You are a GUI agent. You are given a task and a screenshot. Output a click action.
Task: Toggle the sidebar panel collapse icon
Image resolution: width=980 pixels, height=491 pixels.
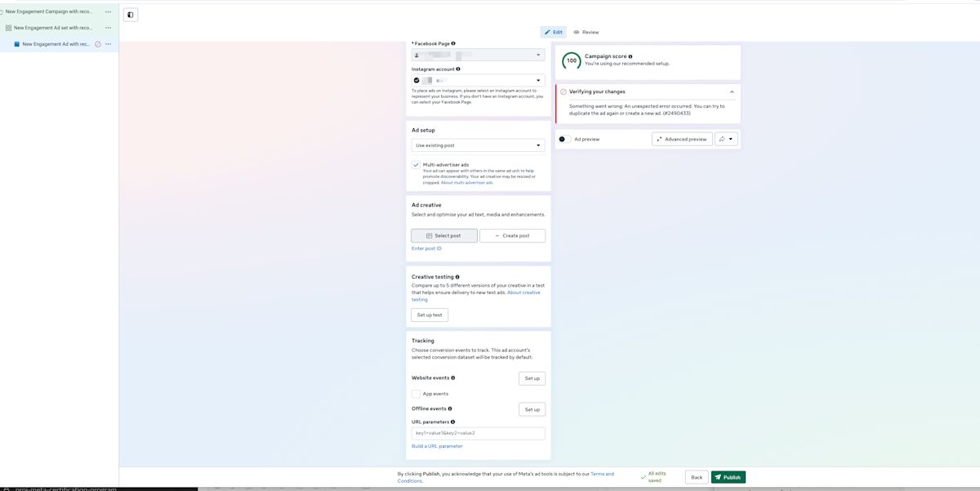coord(131,15)
